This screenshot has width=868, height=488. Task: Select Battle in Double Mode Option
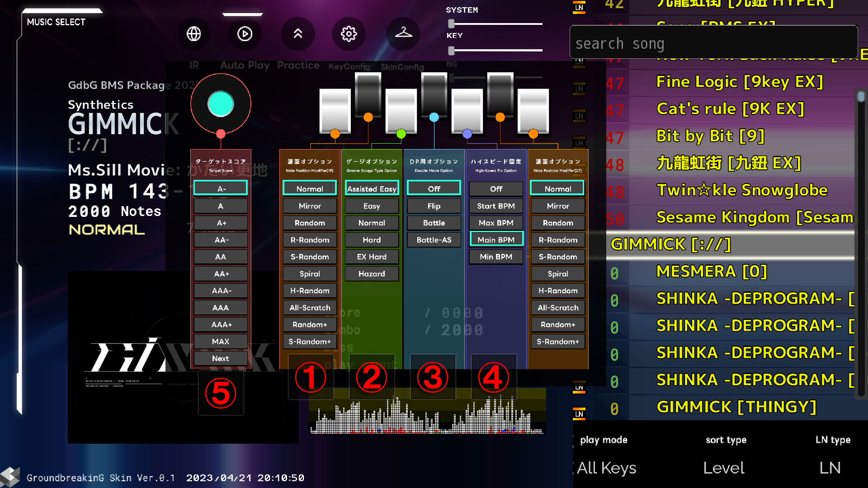pos(434,223)
